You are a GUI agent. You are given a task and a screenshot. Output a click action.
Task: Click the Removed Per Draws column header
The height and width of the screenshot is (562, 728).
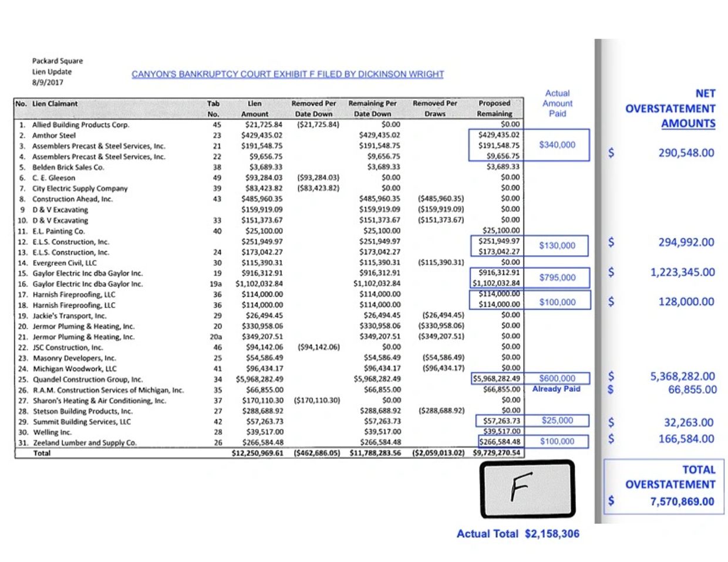434,107
